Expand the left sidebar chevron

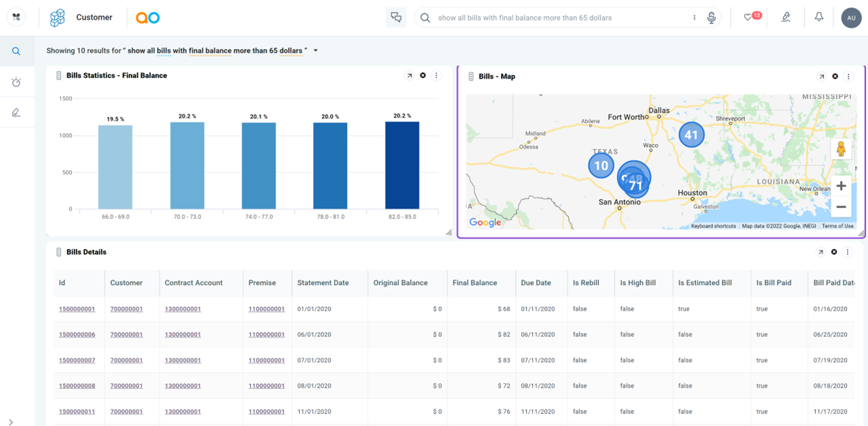tap(11, 422)
